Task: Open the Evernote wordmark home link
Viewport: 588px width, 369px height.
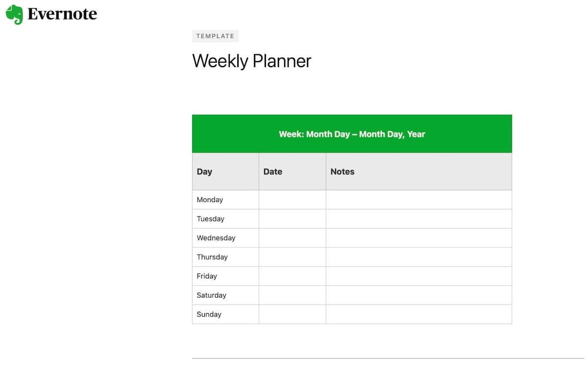Action: click(x=62, y=14)
